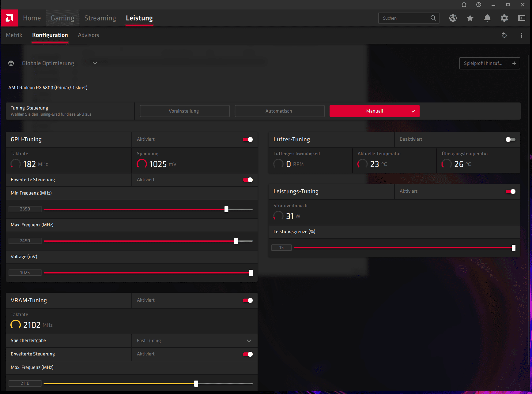Switch to Streaming tab
This screenshot has height=394, width=532.
[x=100, y=18]
